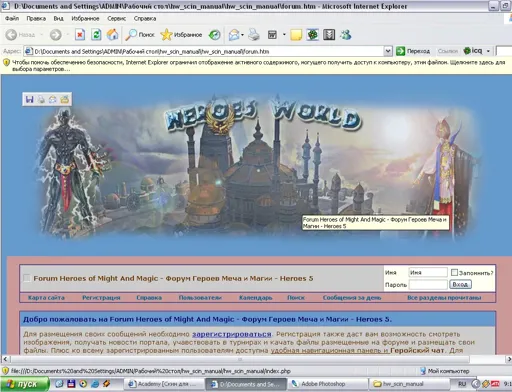512x392 pixels.
Task: Click the security information bar warning
Action: 256,66
